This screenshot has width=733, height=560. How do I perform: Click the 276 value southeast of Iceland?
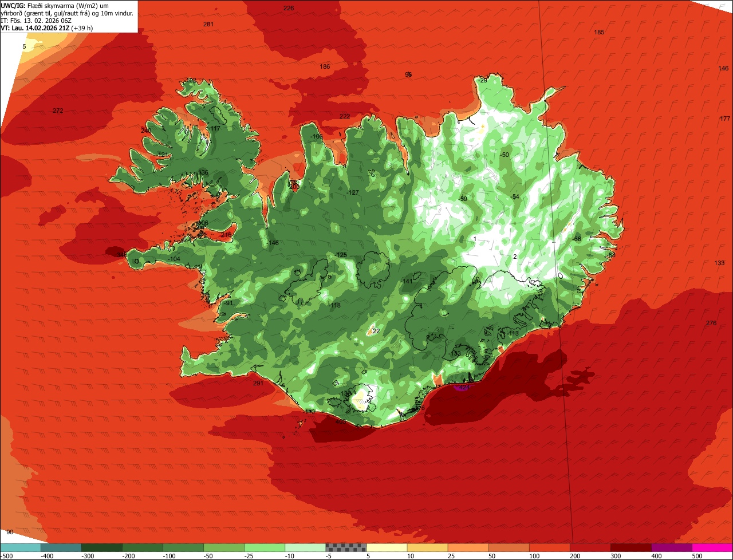[711, 324]
